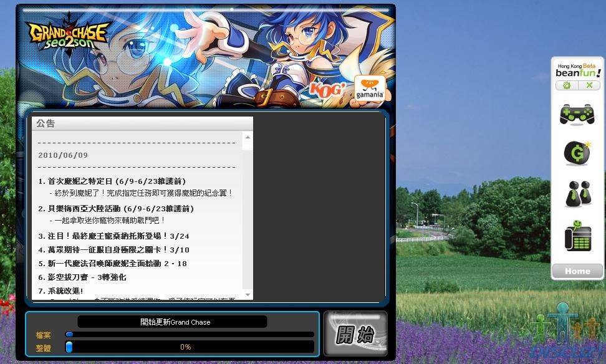
Task: Select announcement 3 about the final demon king
Action: tap(113, 236)
